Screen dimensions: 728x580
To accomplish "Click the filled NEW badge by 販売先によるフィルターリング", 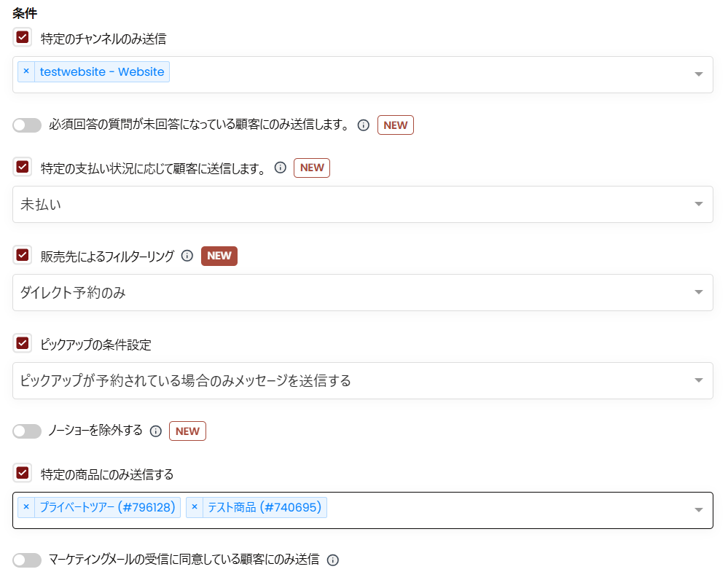I will pos(219,256).
